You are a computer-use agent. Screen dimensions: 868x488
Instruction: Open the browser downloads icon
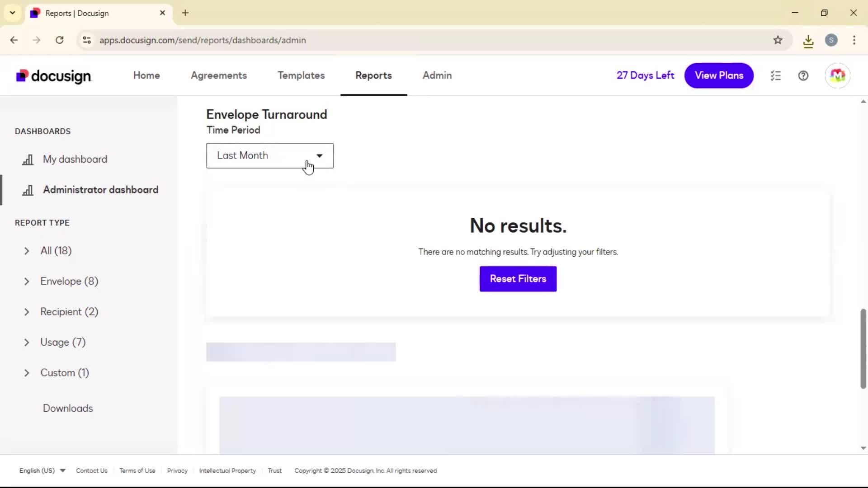pos(808,41)
